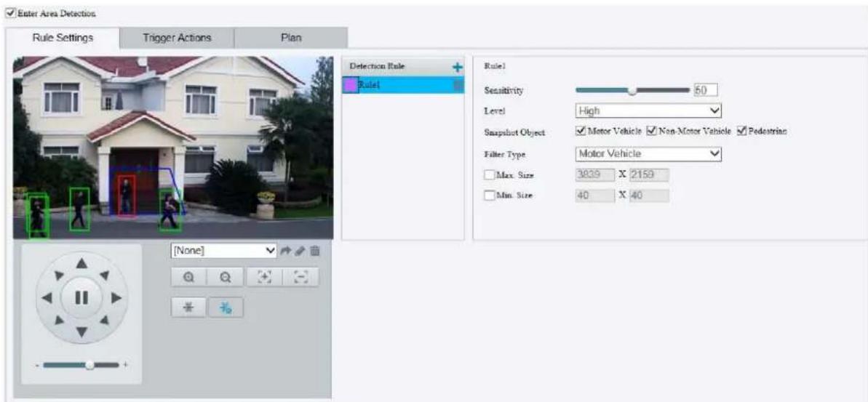Delete Rule1 using its row icon

coord(458,85)
